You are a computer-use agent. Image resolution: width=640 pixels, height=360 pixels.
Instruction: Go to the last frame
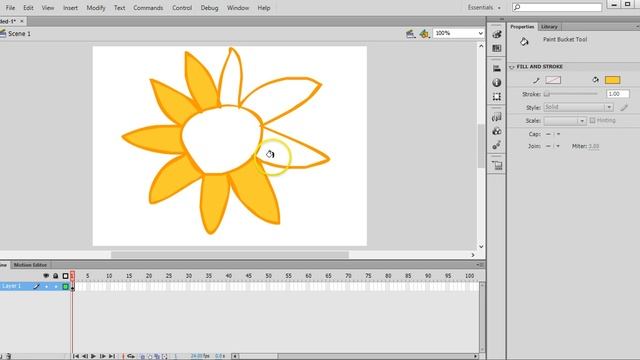[x=112, y=356]
